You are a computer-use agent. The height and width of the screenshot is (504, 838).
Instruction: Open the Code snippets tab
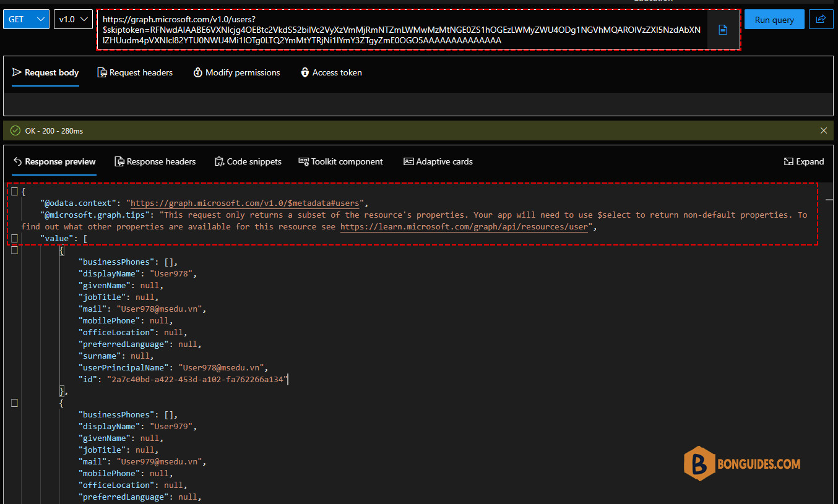pos(248,162)
